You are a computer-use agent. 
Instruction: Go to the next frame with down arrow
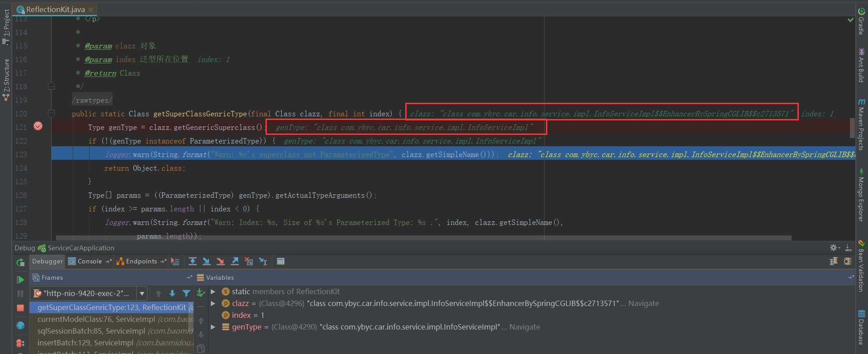172,293
